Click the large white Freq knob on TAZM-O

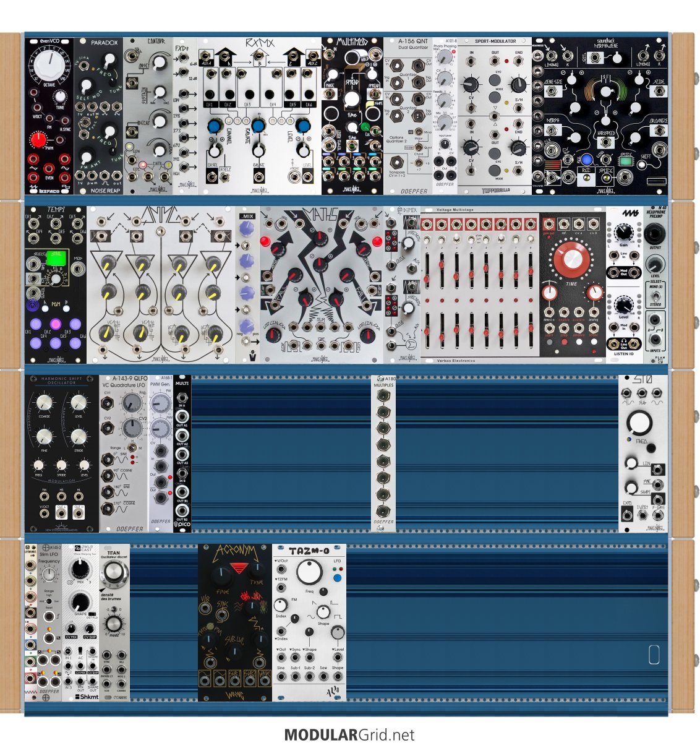309,572
